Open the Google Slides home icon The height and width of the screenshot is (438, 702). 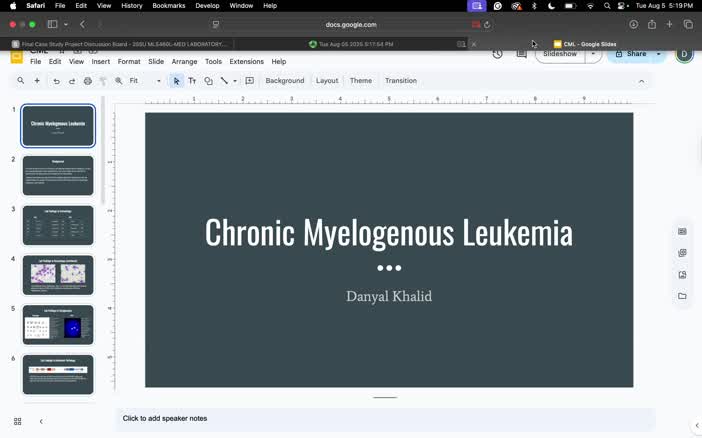click(x=17, y=57)
